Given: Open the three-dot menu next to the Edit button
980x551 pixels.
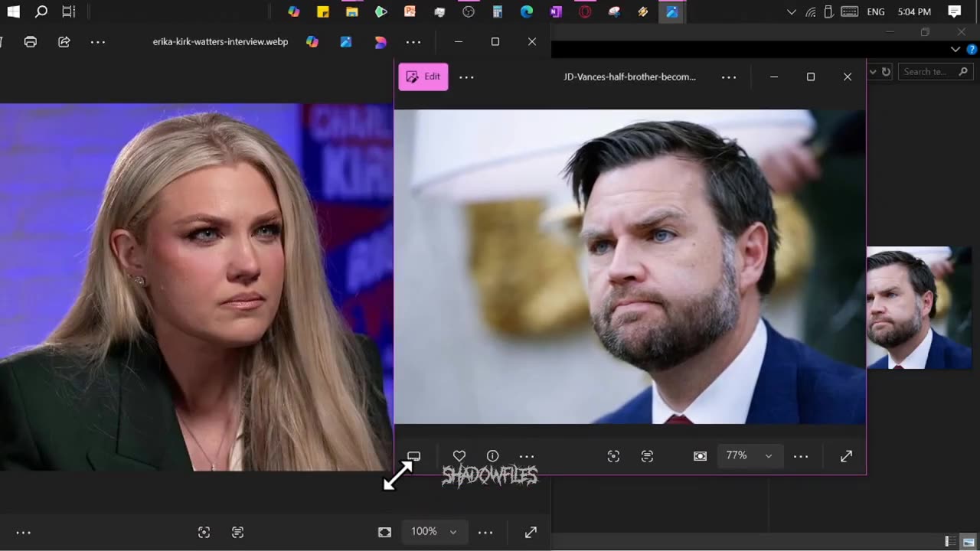Looking at the screenshot, I should pyautogui.click(x=466, y=77).
